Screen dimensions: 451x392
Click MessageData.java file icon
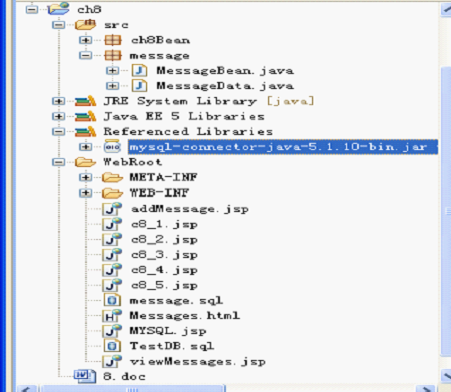click(139, 86)
